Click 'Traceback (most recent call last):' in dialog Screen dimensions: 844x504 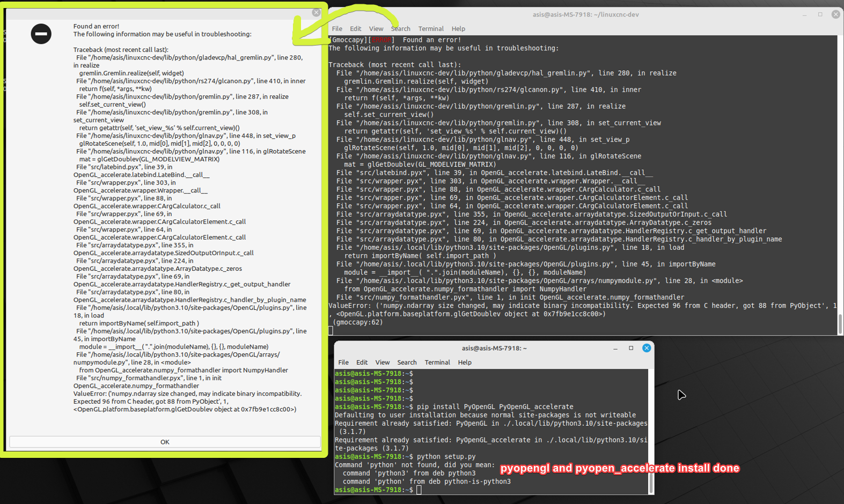[x=121, y=50]
